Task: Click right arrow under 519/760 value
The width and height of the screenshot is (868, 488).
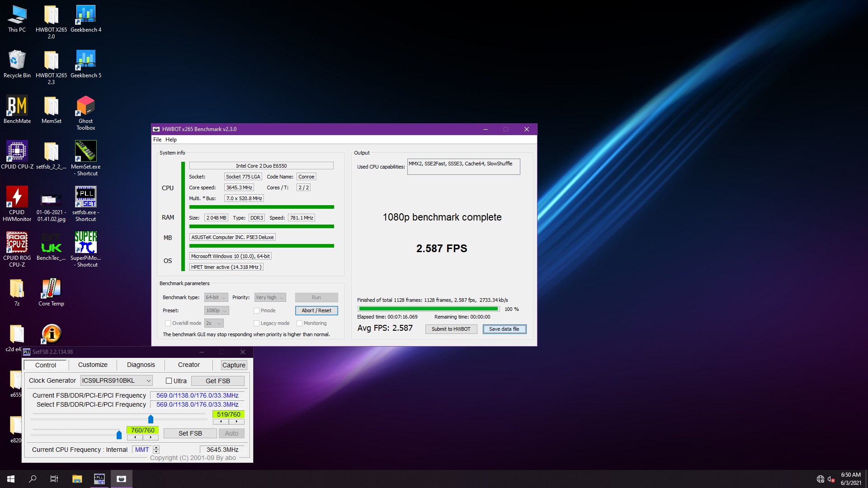Action: point(236,422)
